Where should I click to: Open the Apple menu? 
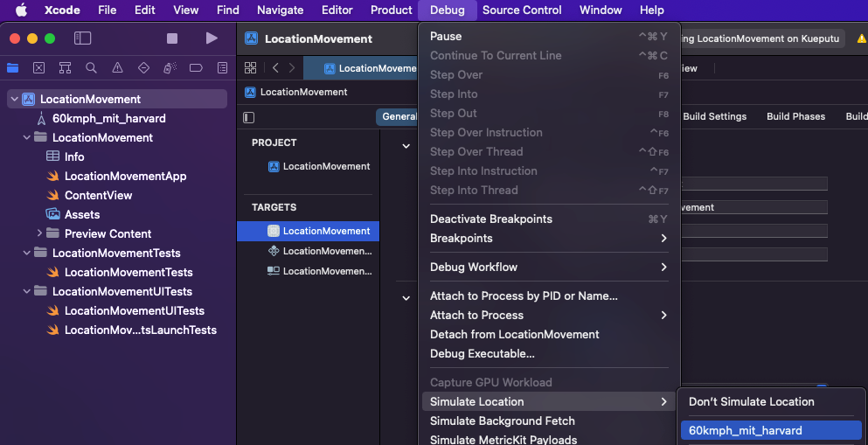tap(21, 10)
